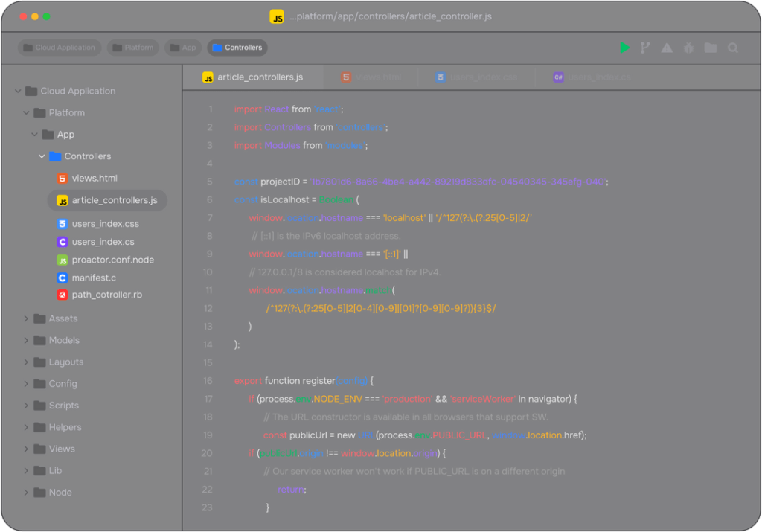The width and height of the screenshot is (762, 532).
Task: Click the Models folder icon
Action: tap(40, 341)
